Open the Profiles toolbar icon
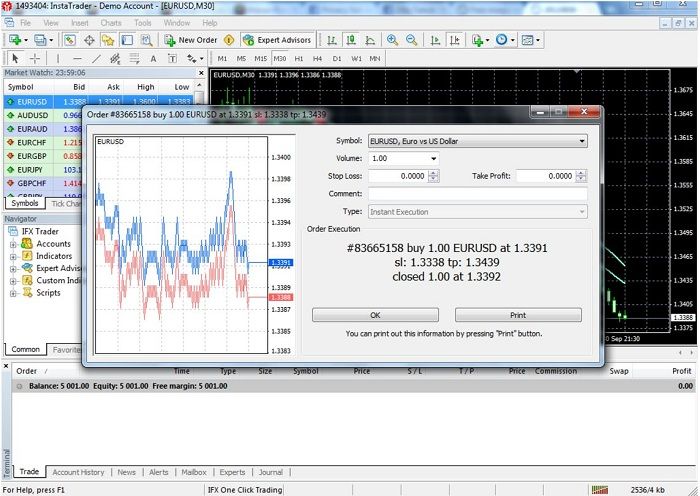 point(40,40)
